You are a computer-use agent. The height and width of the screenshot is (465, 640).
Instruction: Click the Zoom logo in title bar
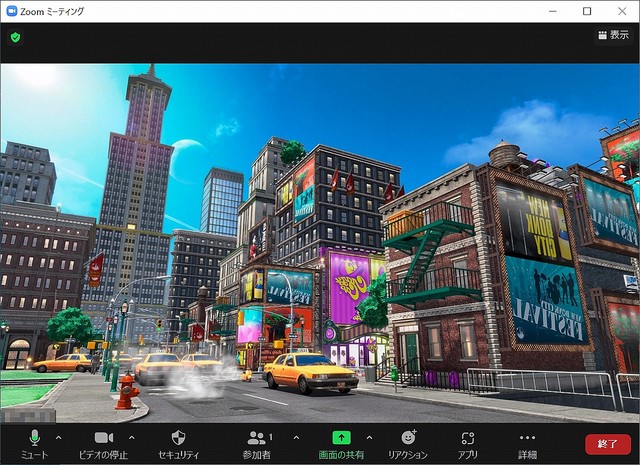12,11
